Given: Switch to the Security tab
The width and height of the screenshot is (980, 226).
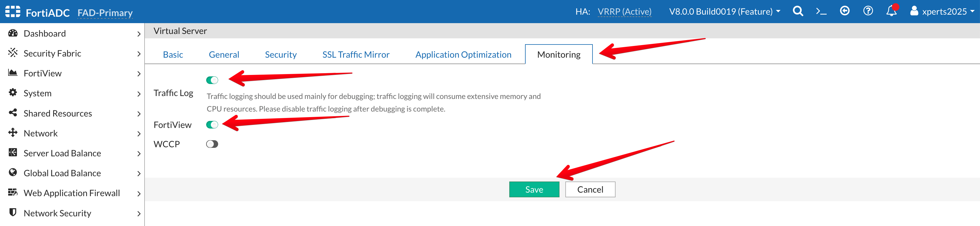Looking at the screenshot, I should (x=280, y=55).
